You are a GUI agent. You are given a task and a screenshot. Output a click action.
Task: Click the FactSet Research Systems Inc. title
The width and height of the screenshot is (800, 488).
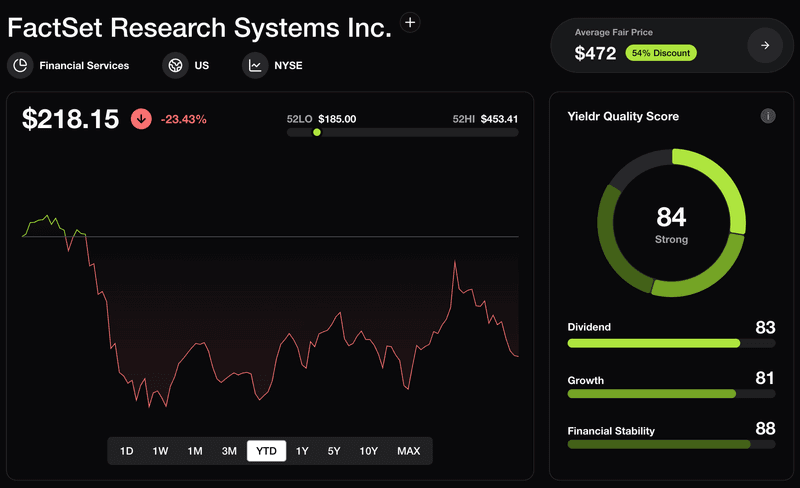click(199, 28)
